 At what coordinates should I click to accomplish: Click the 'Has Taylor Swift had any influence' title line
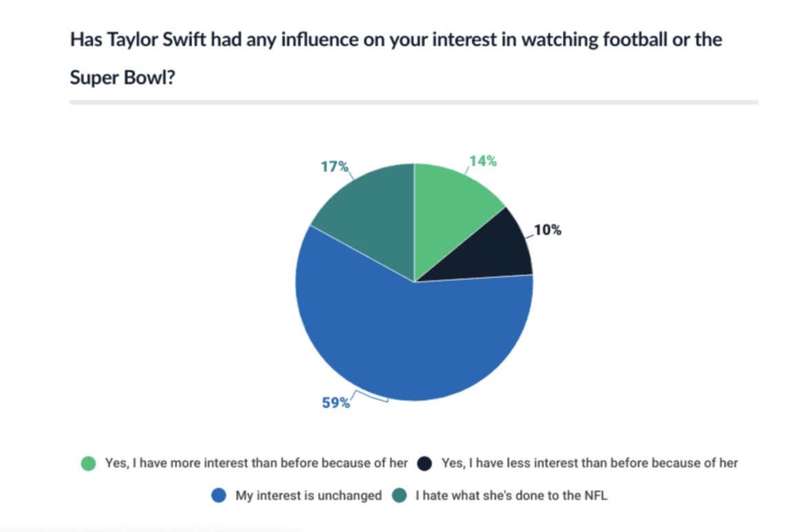tap(396, 40)
